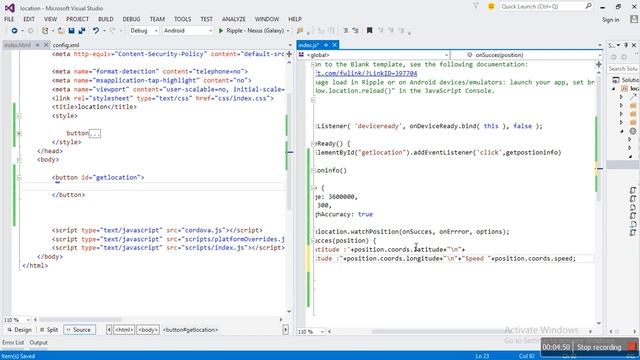This screenshot has width=640, height=360.
Task: Open the DEBUG menu
Action: click(131, 19)
